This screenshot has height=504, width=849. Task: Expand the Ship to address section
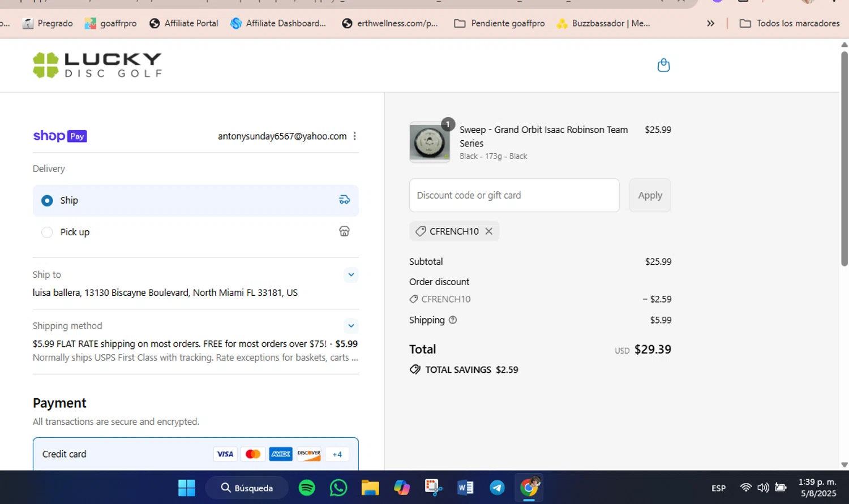[x=351, y=275]
